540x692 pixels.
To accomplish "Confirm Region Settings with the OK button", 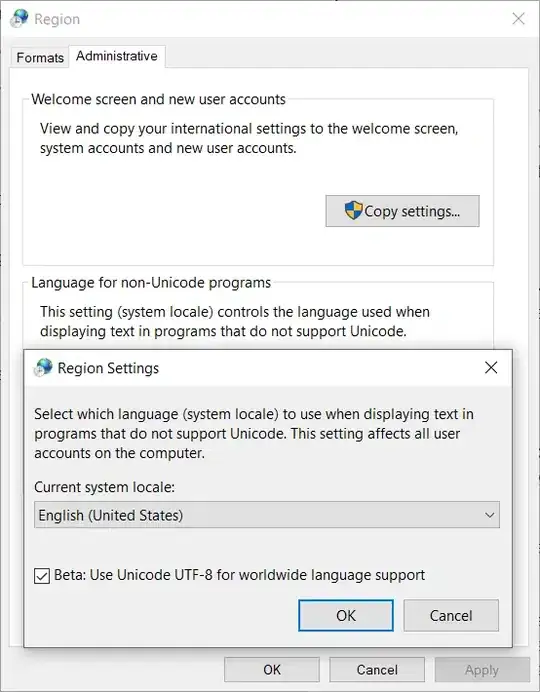I will click(x=346, y=615).
